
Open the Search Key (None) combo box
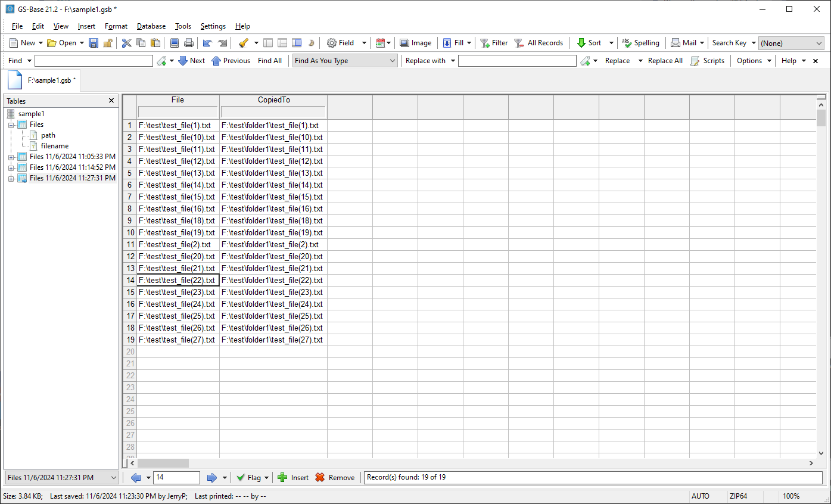coord(790,43)
